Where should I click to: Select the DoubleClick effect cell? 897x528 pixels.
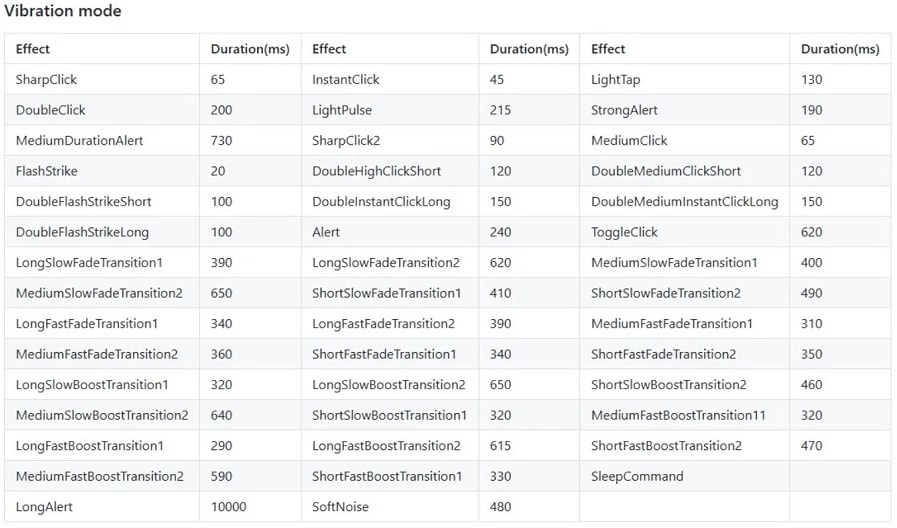point(51,110)
